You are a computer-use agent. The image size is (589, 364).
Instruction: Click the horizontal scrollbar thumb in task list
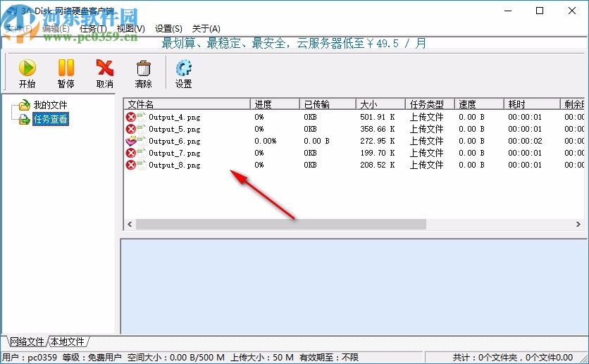click(x=281, y=224)
